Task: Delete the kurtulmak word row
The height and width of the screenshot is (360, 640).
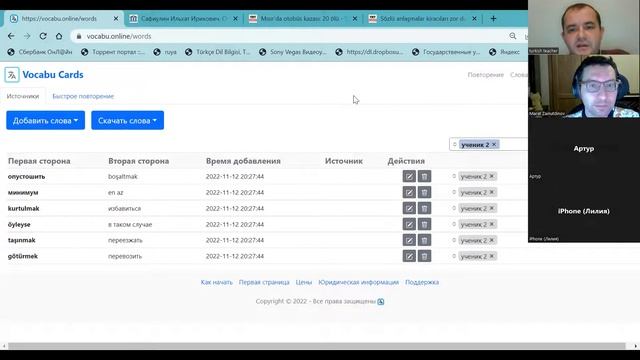Action: [424, 208]
